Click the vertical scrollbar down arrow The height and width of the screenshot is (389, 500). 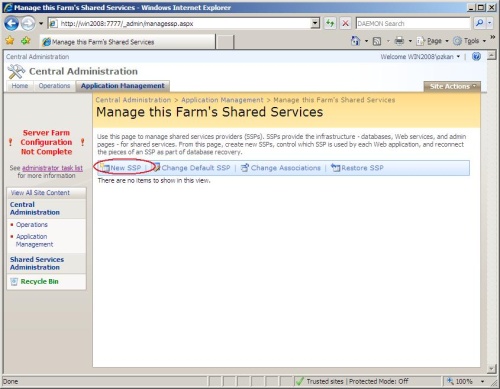point(491,368)
